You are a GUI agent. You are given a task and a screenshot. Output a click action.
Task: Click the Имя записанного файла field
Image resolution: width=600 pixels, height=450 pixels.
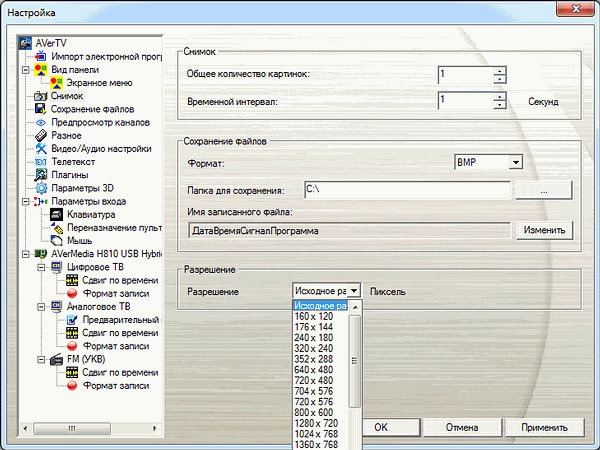pyautogui.click(x=349, y=231)
